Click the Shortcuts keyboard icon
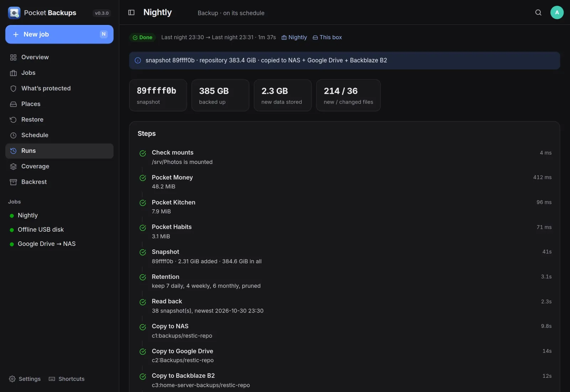The image size is (570, 392). coord(52,379)
